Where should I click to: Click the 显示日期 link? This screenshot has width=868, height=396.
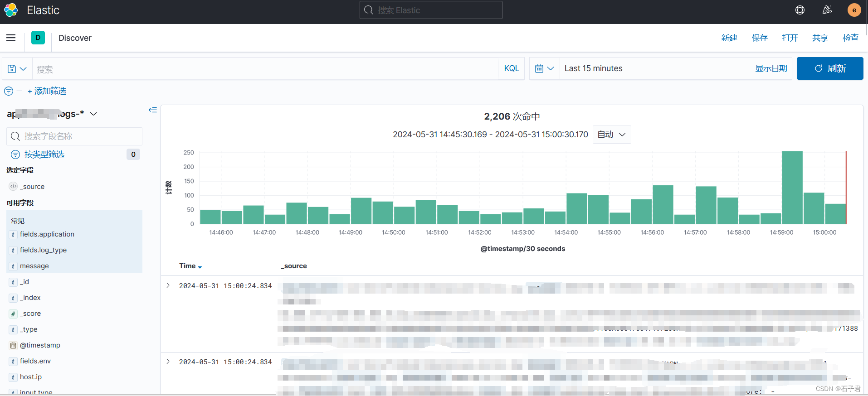click(771, 68)
